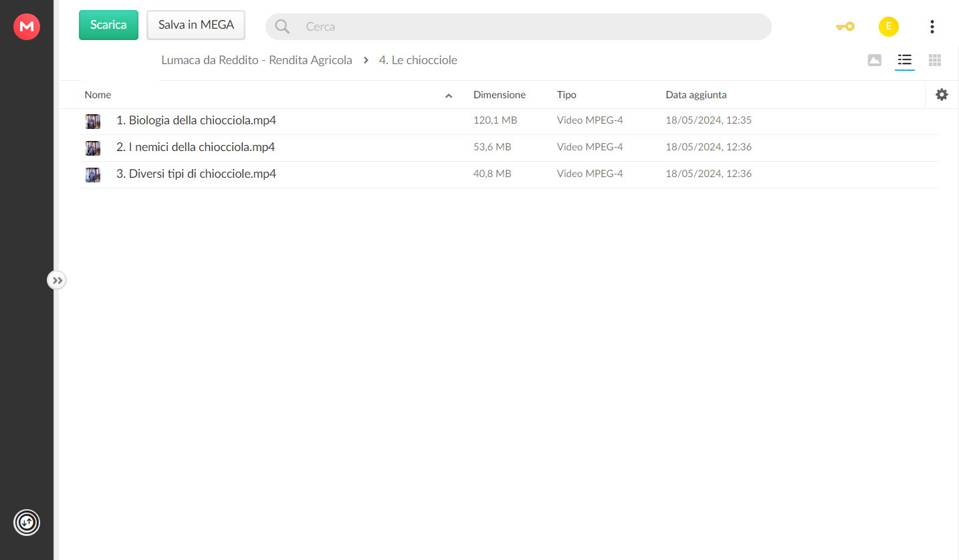Select the Biologia della chiocciola video thumbnail
The width and height of the screenshot is (959, 560).
coord(93,122)
